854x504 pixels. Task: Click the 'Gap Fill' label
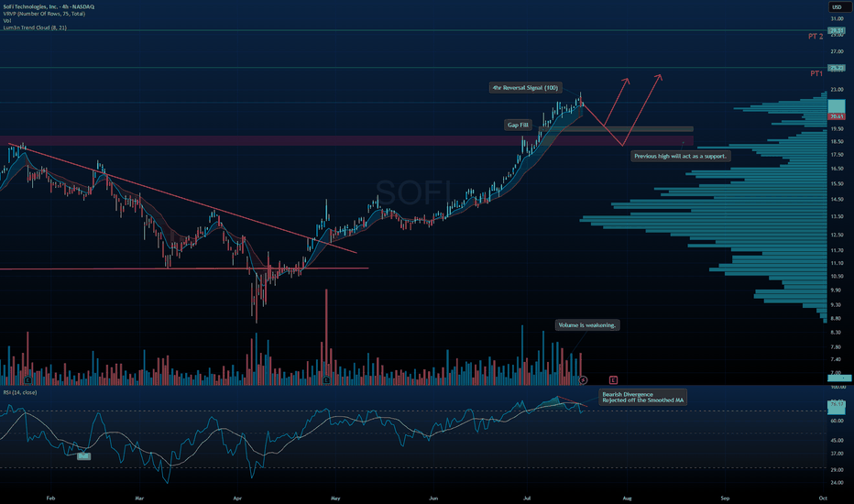518,125
